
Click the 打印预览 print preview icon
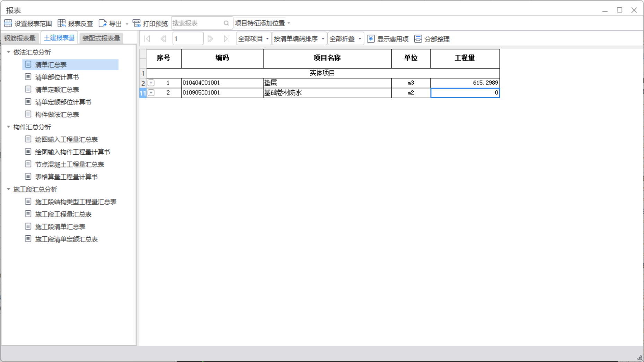pos(136,23)
